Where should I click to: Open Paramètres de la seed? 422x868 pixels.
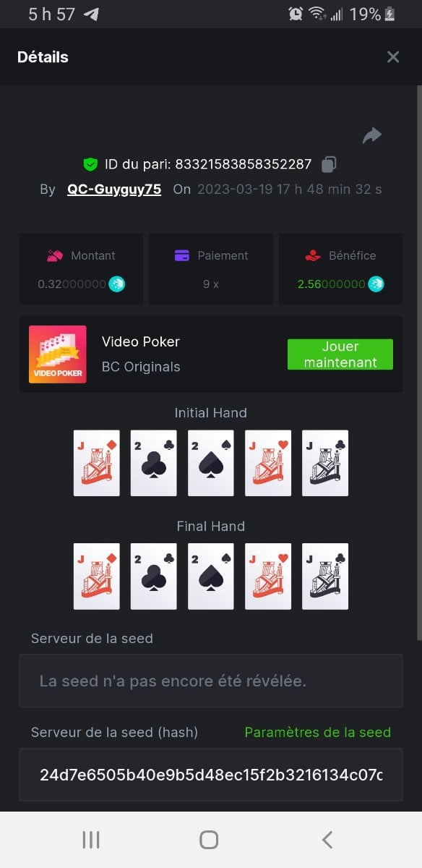pos(318,732)
